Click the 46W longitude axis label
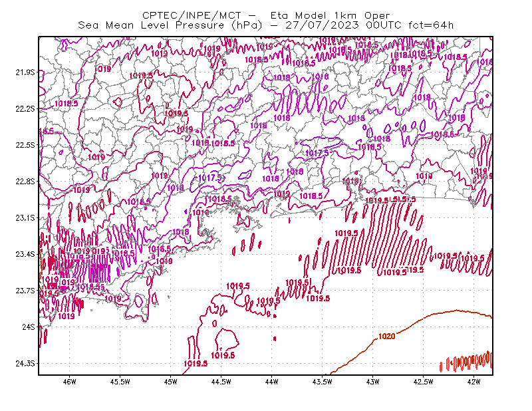 tap(69, 382)
